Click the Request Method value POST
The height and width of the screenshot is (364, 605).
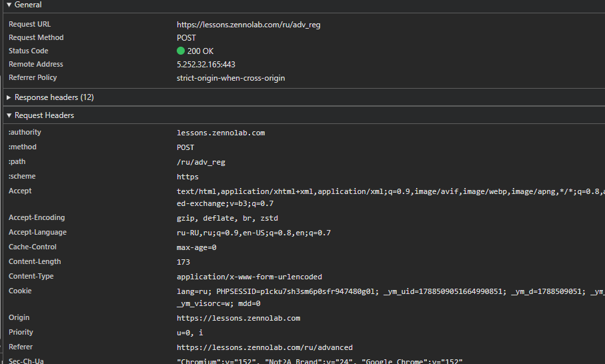coord(186,38)
